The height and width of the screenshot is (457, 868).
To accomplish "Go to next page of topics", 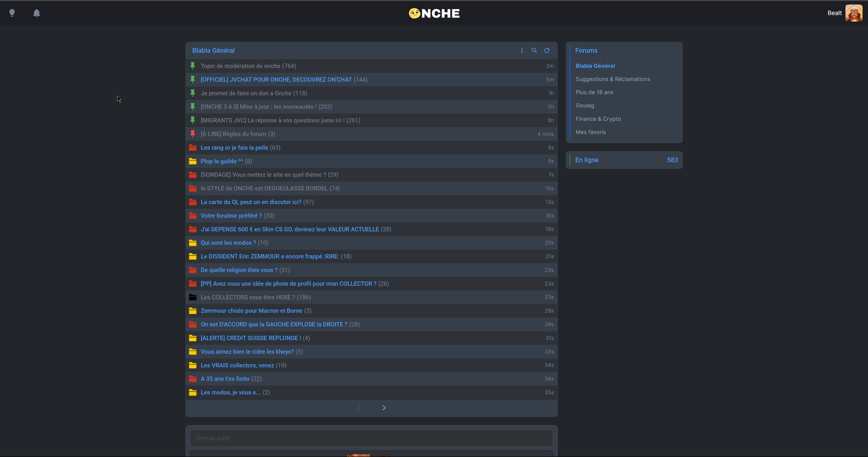I will [x=384, y=408].
